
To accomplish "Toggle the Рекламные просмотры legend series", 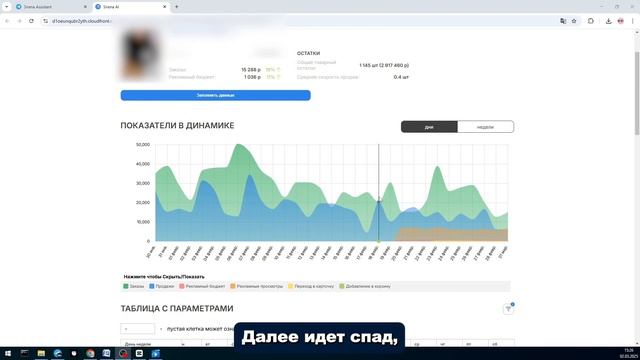I will (x=256, y=286).
